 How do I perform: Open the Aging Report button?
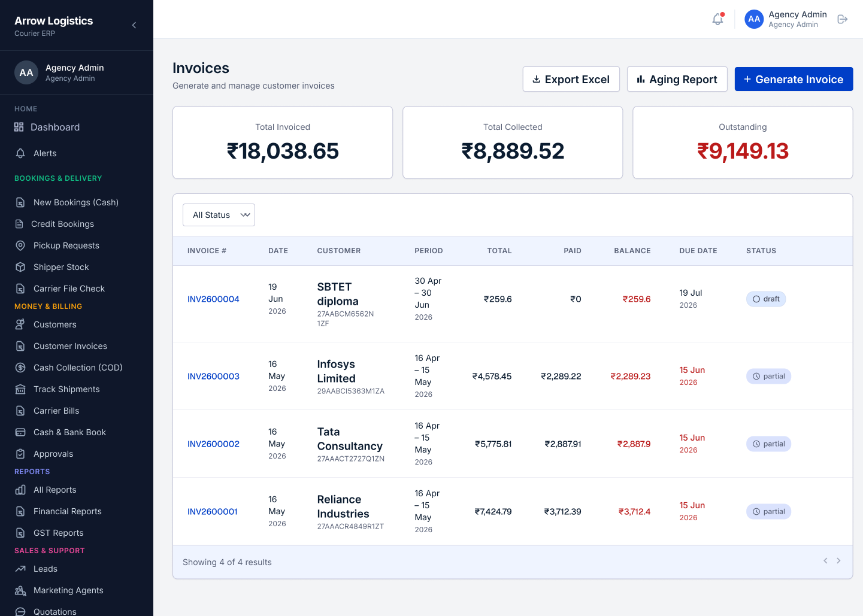(x=677, y=79)
